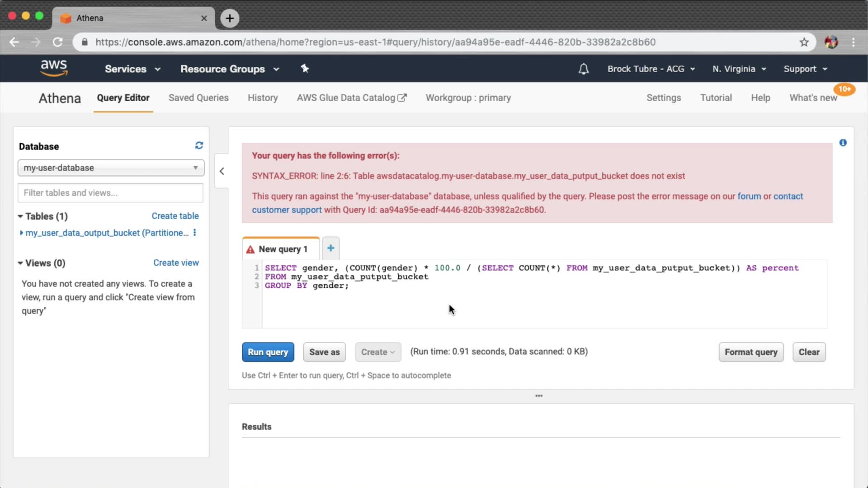Screen dimensions: 868x488
Task: Go to the AWS logo home
Action: [54, 68]
